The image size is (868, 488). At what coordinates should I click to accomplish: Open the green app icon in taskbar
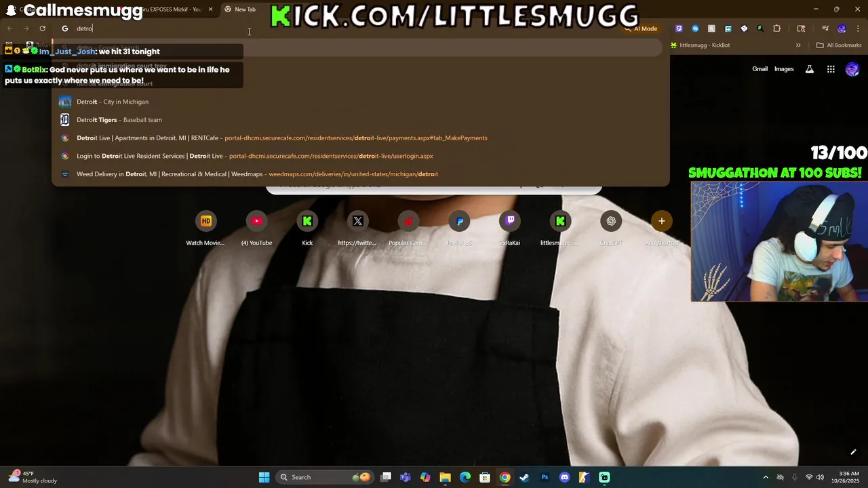coord(604,477)
